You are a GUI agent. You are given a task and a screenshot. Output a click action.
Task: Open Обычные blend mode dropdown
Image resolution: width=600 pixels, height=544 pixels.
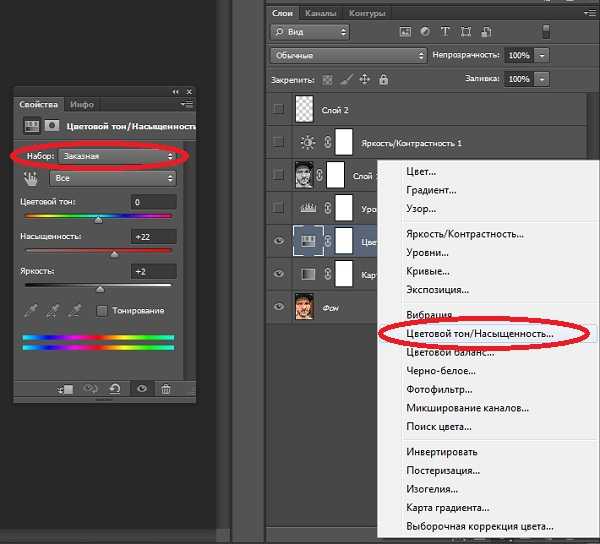[349, 55]
